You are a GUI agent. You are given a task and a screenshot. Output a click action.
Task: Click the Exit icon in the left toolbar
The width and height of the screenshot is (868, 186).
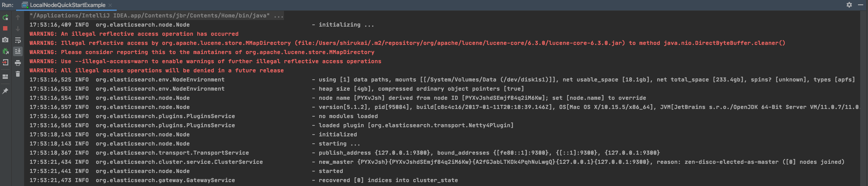[x=5, y=62]
